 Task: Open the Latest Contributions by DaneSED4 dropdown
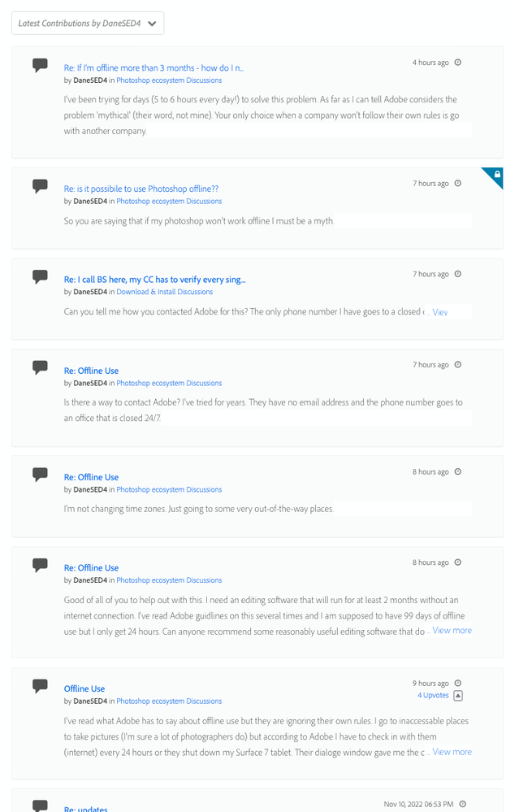pos(88,24)
